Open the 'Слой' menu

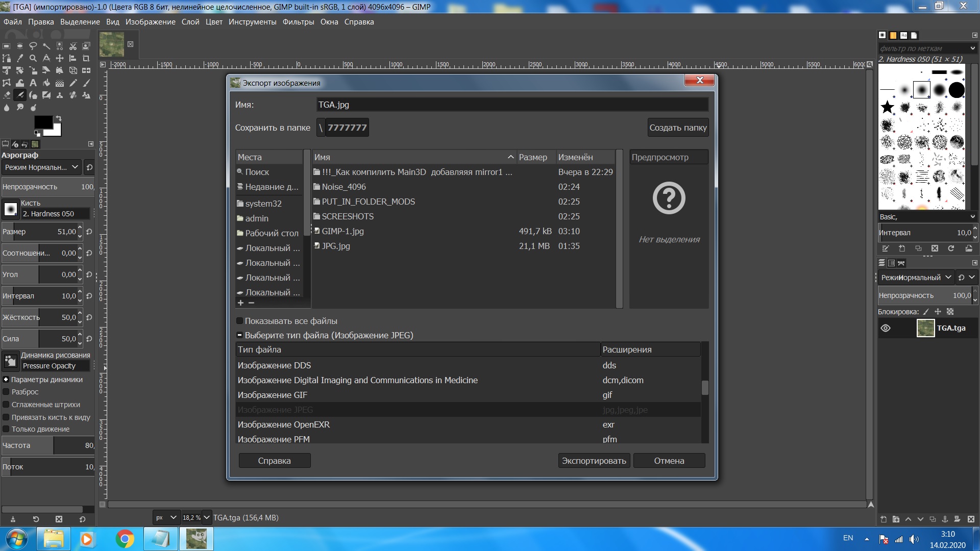click(x=190, y=22)
